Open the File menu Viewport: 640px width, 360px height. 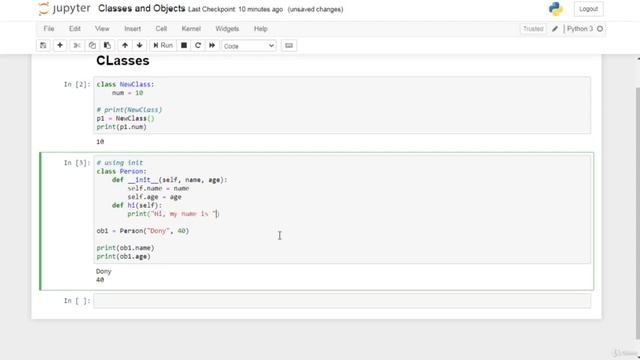pos(49,29)
